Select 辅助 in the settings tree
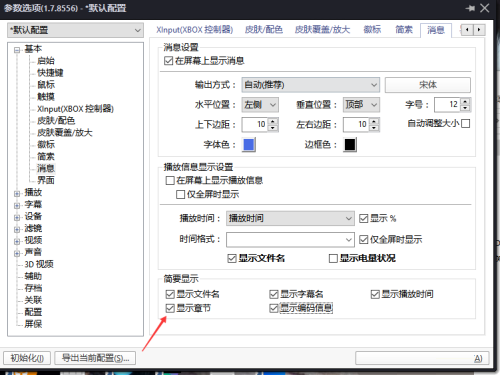Viewport: 500px width, 375px height. pos(33,276)
